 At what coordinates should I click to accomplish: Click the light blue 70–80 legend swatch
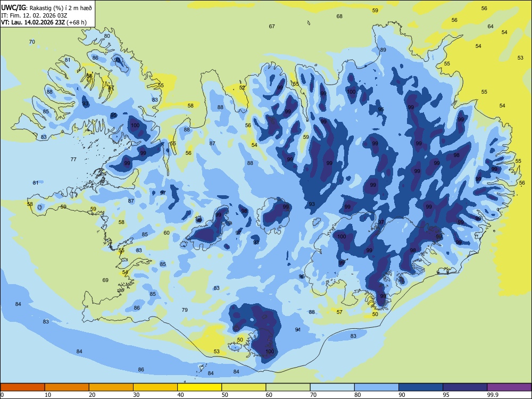332,387
